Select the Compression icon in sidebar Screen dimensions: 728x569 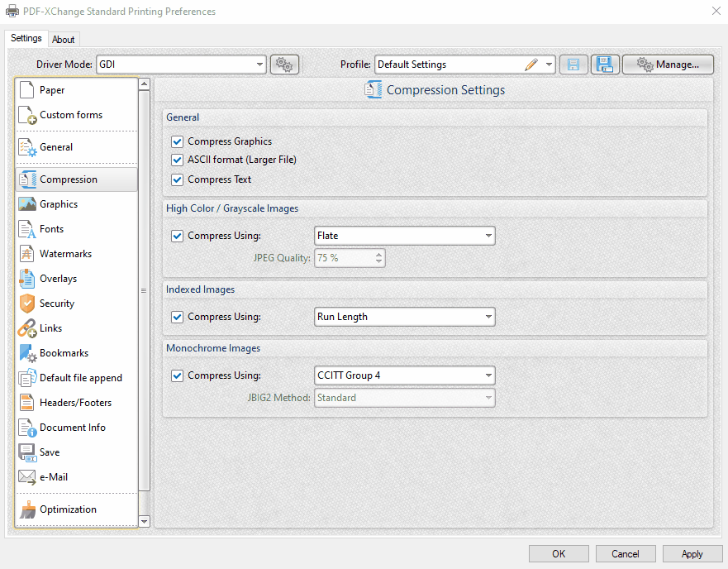tap(27, 179)
